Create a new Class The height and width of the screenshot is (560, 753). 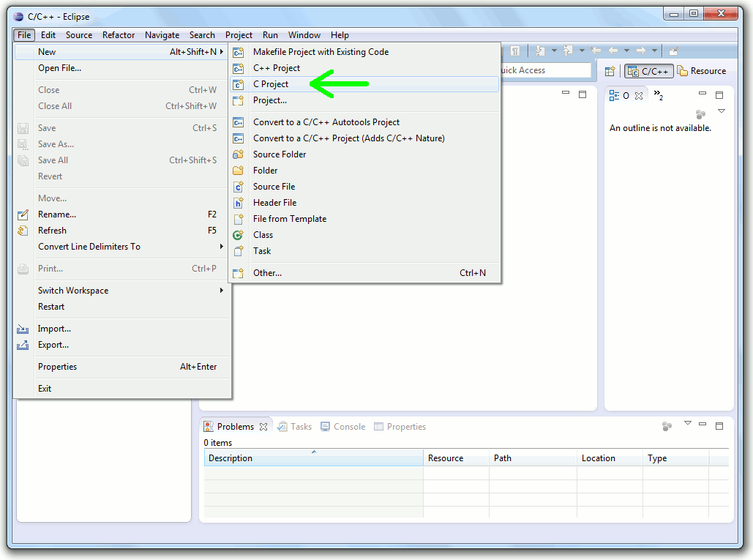[x=364, y=235]
